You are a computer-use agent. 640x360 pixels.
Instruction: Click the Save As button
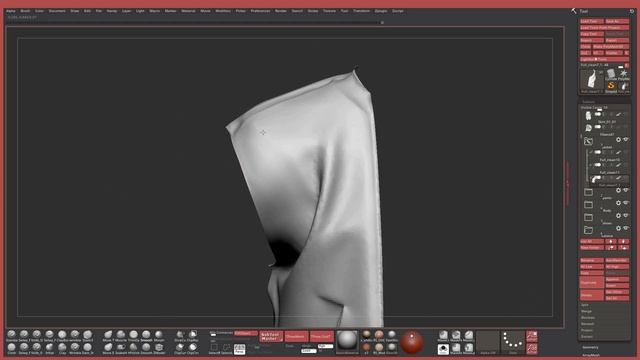coord(617,21)
